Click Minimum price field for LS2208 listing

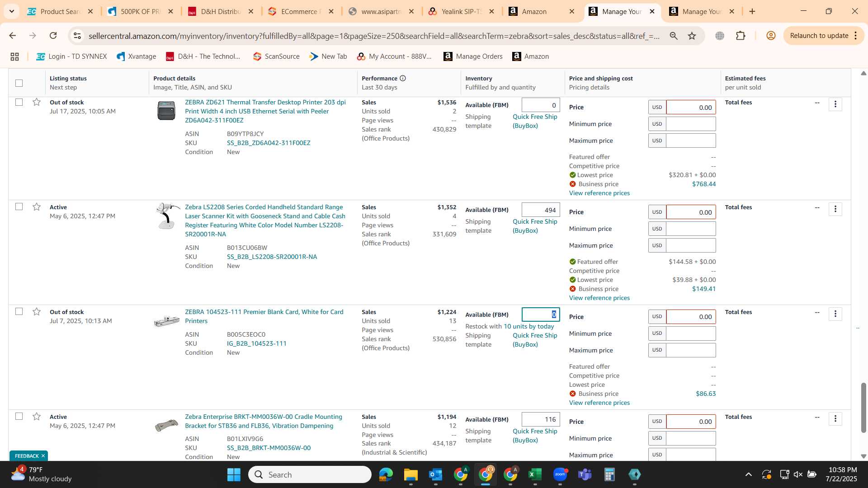click(691, 229)
